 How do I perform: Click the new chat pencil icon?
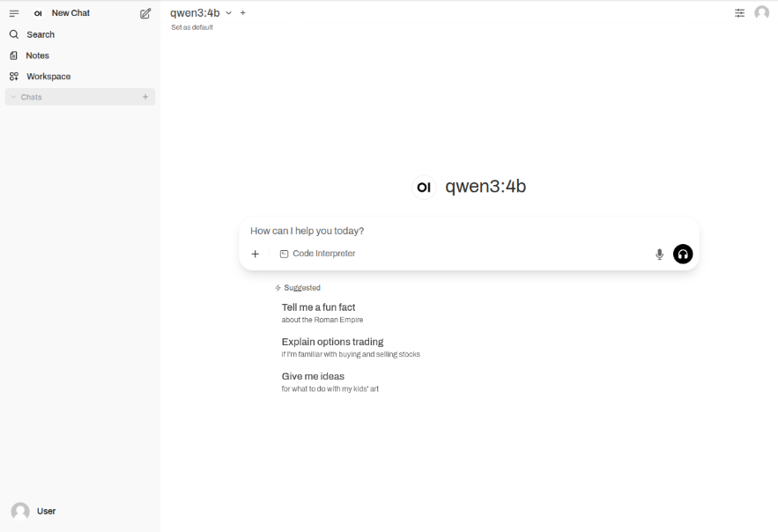click(x=145, y=13)
